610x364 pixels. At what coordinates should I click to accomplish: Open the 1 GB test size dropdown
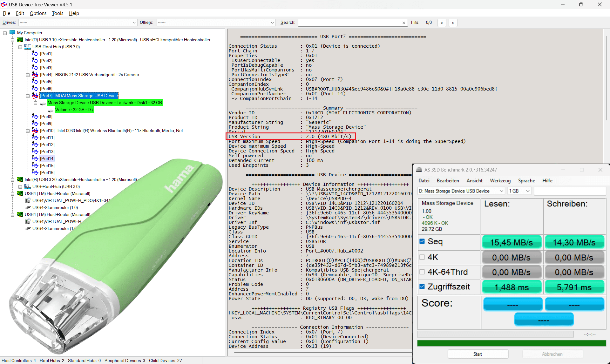(x=519, y=191)
